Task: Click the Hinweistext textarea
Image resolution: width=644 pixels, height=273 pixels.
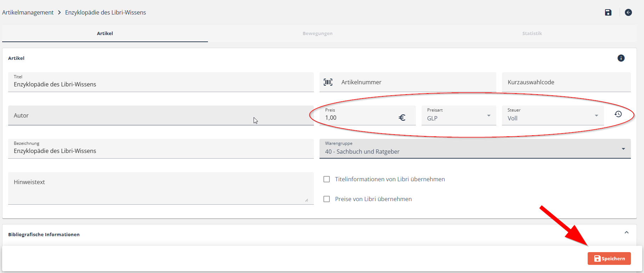Action: [x=161, y=188]
